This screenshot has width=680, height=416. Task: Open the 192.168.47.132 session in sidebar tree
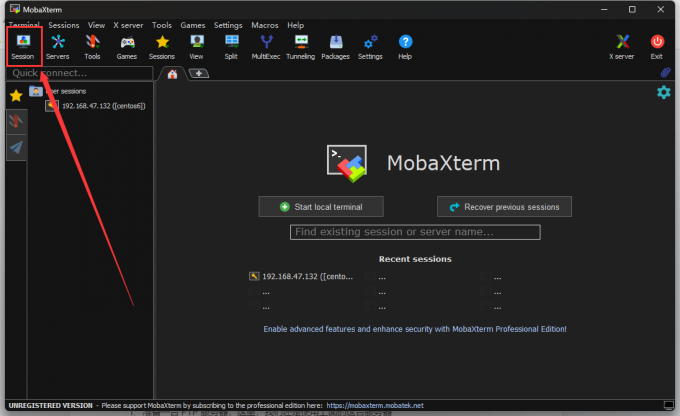click(x=96, y=106)
